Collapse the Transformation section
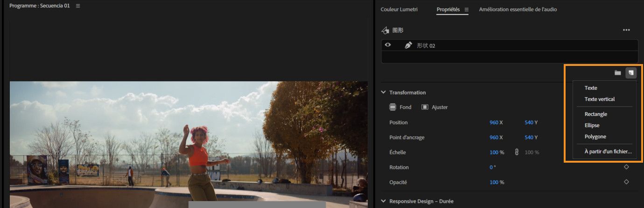The image size is (644, 208). click(x=384, y=93)
